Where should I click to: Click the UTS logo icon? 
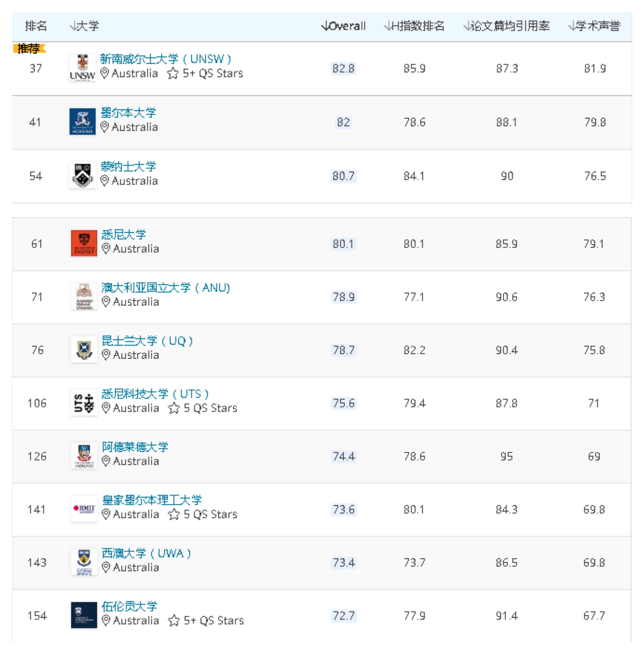point(84,403)
